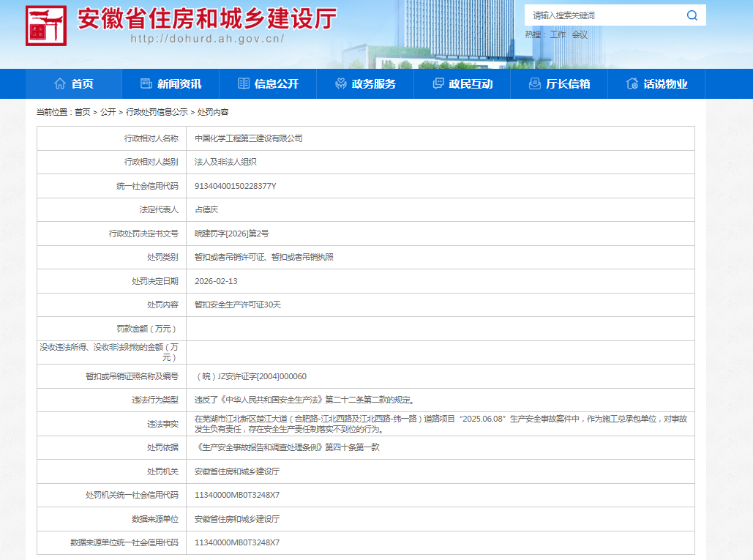Viewport: 753px width, 560px height.
Task: Click the red emblem logo in header
Action: [x=46, y=26]
